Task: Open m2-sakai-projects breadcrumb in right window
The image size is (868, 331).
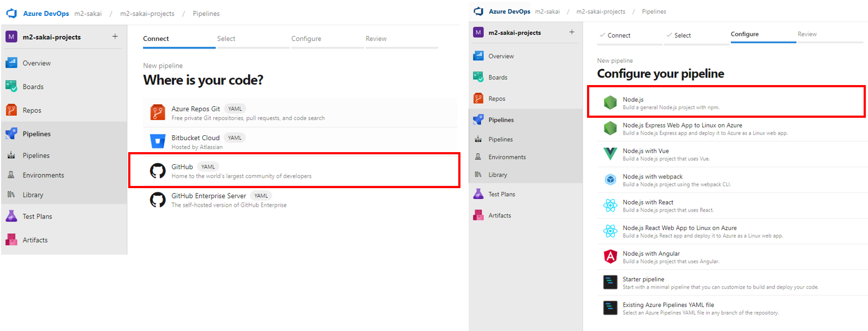Action: [601, 11]
